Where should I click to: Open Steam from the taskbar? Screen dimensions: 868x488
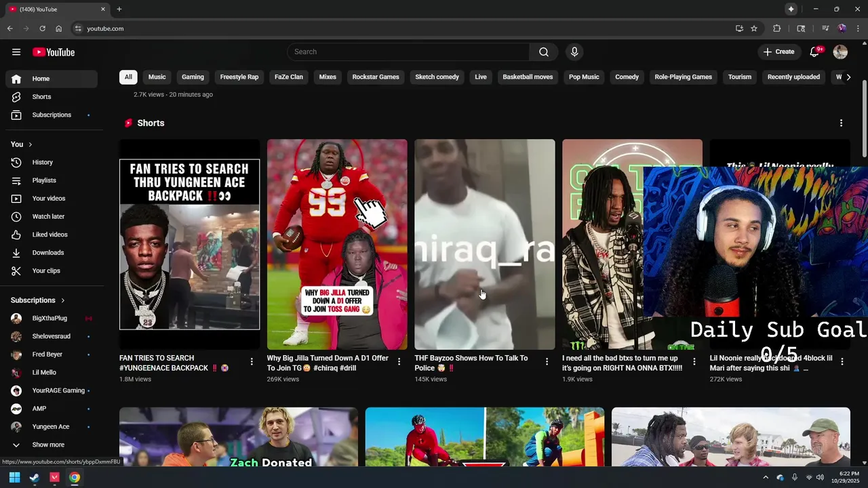click(34, 477)
